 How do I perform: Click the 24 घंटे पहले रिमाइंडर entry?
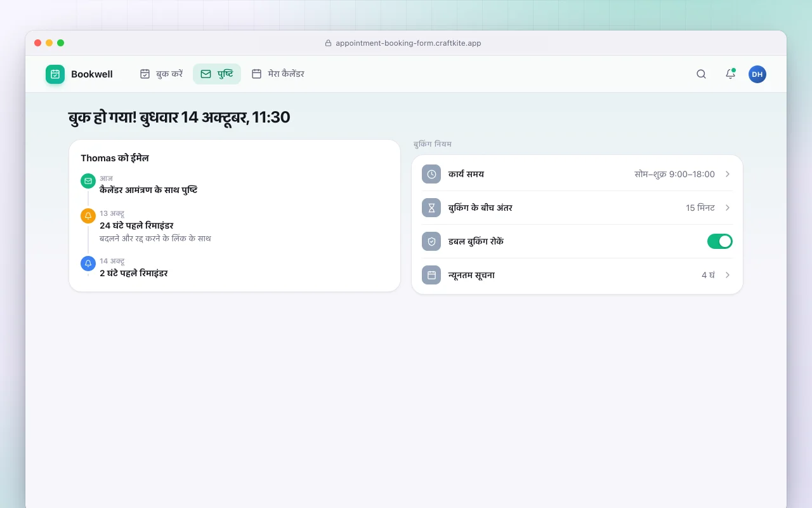click(136, 225)
